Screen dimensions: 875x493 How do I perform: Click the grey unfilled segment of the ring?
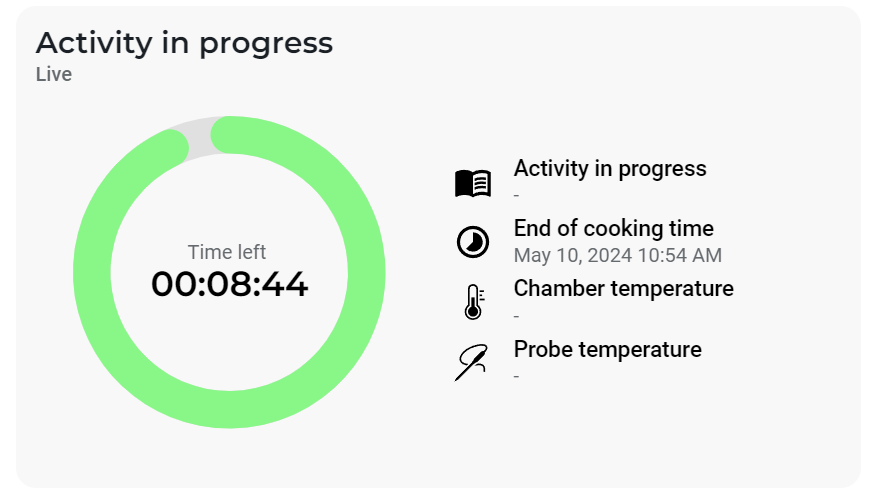coord(200,135)
